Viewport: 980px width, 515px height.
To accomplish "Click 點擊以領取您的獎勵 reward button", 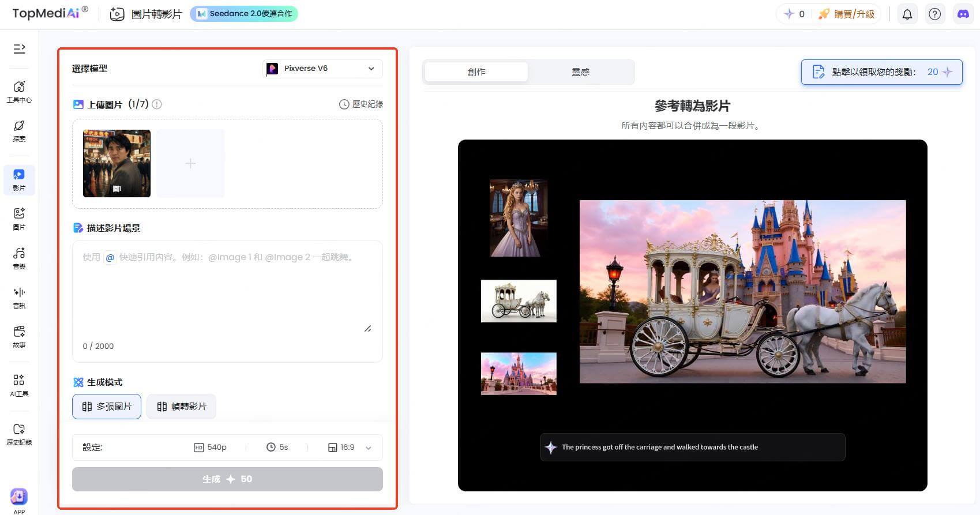I will click(x=881, y=72).
